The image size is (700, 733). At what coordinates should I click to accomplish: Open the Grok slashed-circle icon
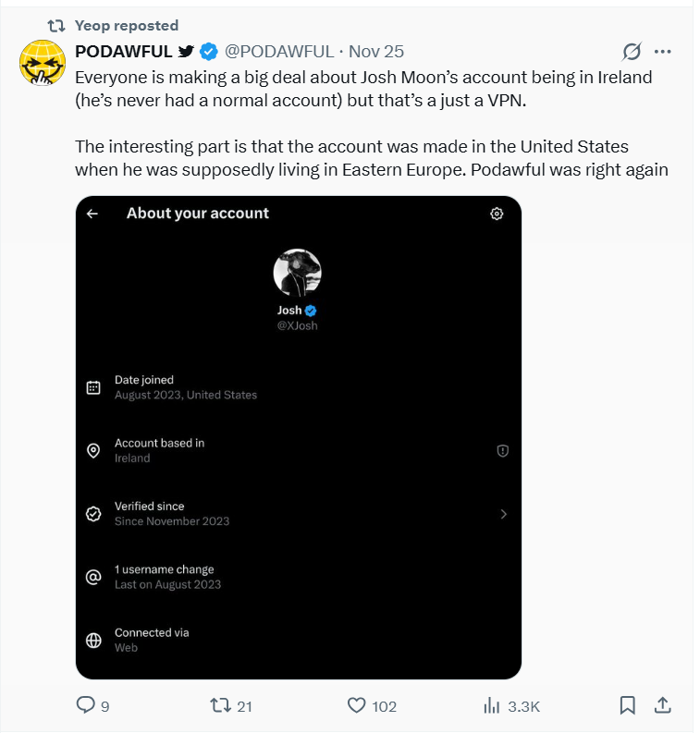(x=632, y=52)
